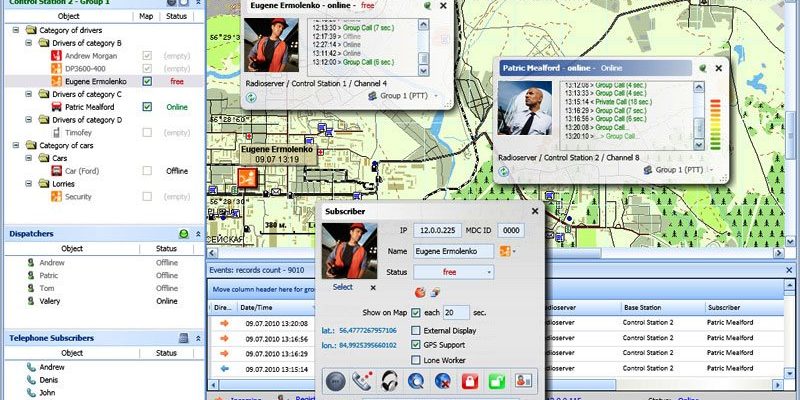Click the orange Eugene Ermolenko map marker

tap(245, 177)
